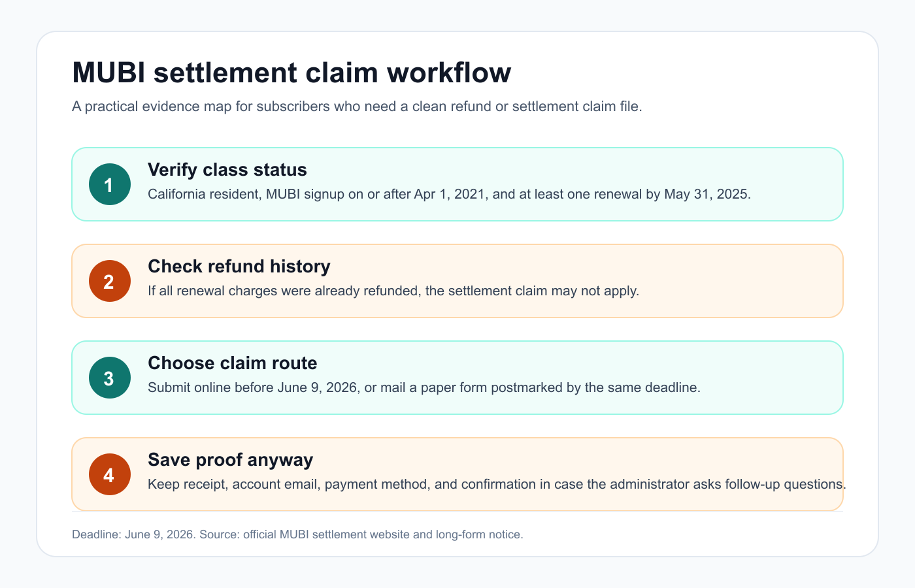Select the 'Verify class status' heading
This screenshot has width=915, height=588.
(x=227, y=170)
